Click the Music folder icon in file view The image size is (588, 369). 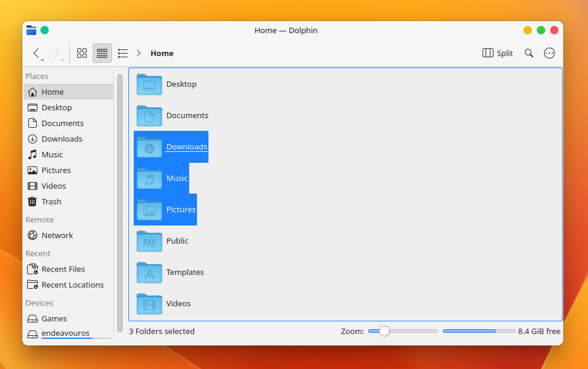click(149, 178)
